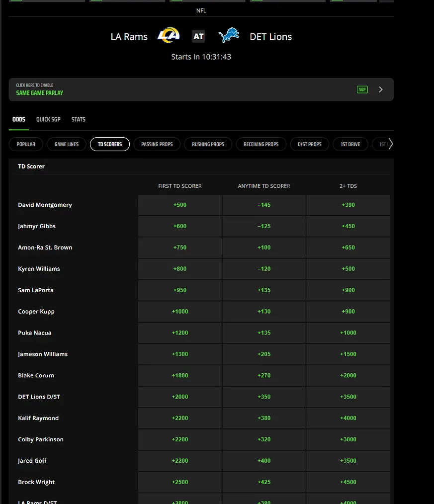The height and width of the screenshot is (504, 434).
Task: Pick Colby Parkinson anytime TD +320
Action: click(x=264, y=439)
